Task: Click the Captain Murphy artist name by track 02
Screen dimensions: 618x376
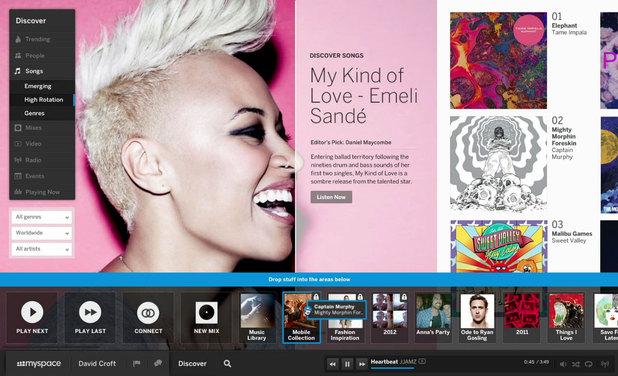Action: [562, 153]
